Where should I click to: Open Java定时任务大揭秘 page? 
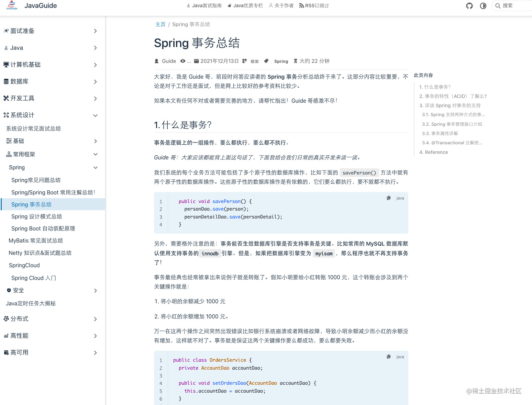tap(31, 303)
